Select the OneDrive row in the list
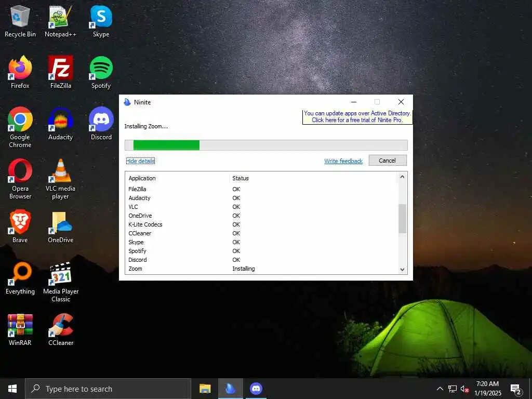The width and height of the screenshot is (532, 399). point(261,216)
